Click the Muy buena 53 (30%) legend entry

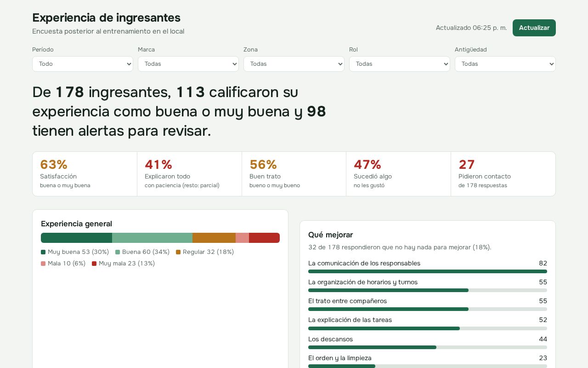pos(75,252)
